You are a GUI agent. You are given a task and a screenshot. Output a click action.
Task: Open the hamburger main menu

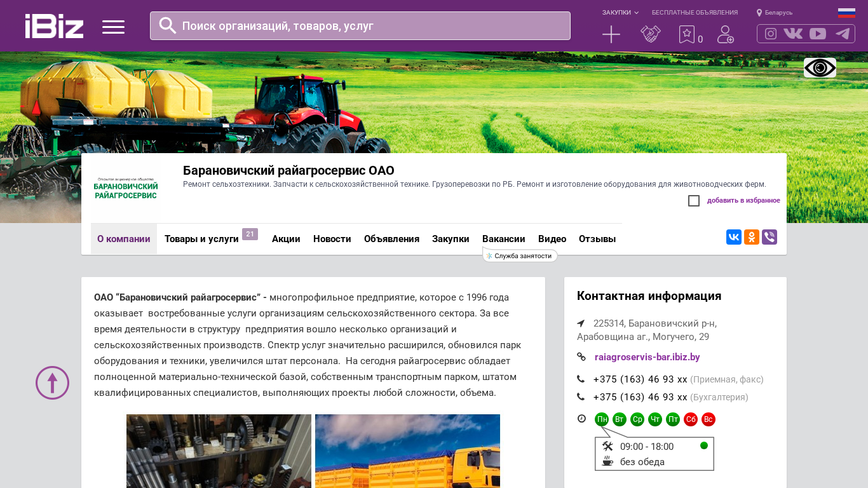[113, 27]
